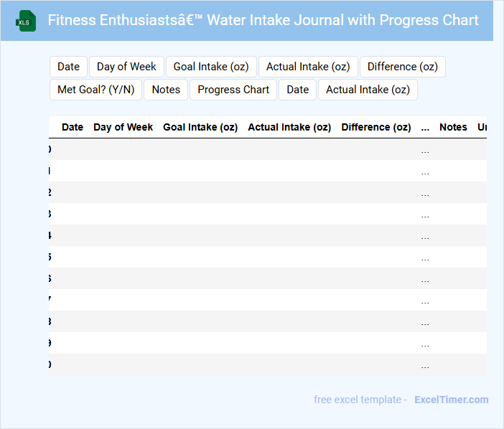Image resolution: width=504 pixels, height=429 pixels.
Task: Open the Progress Chart tag
Action: pyautogui.click(x=233, y=90)
